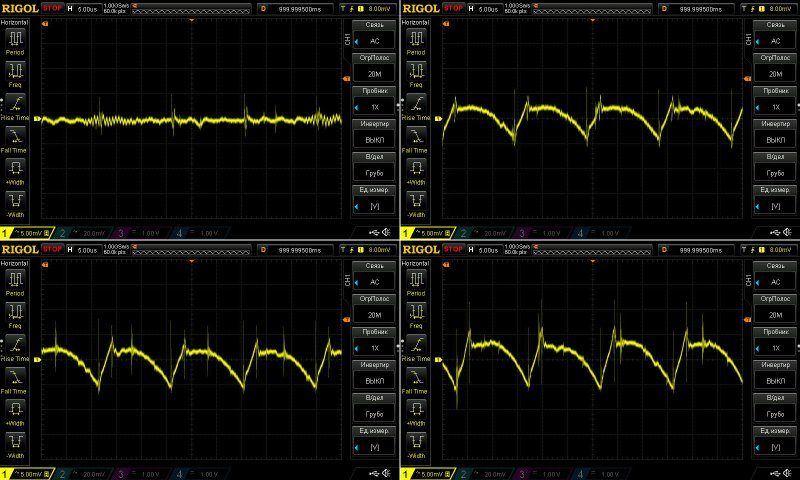
Task: Select channel 2 tab in top-left scope
Action: [75, 233]
